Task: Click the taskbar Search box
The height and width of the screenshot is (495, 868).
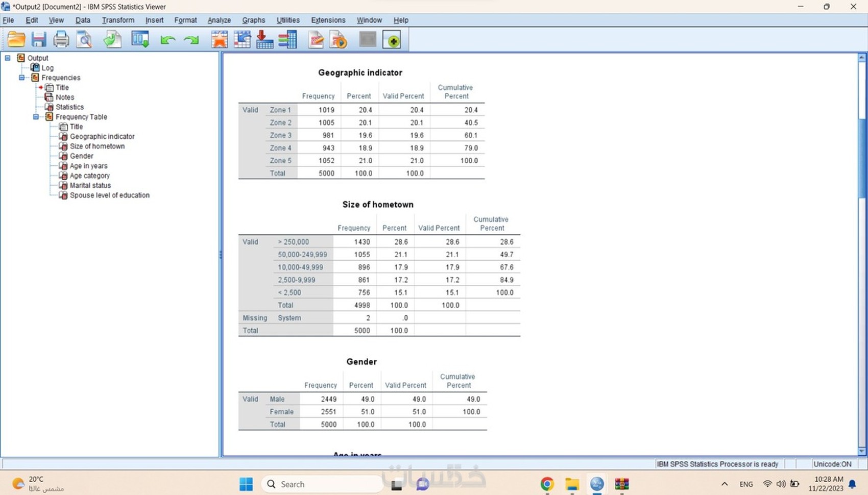Action: 322,484
